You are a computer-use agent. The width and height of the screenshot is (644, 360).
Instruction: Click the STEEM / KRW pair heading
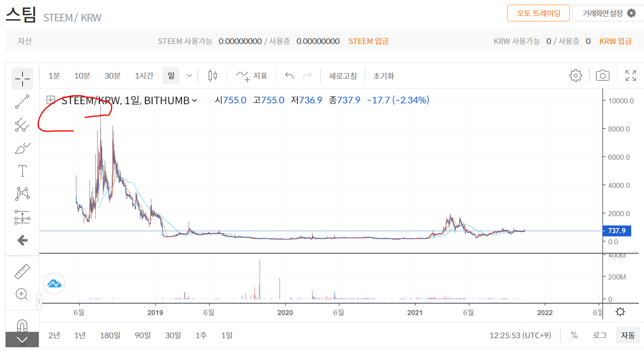[x=72, y=18]
